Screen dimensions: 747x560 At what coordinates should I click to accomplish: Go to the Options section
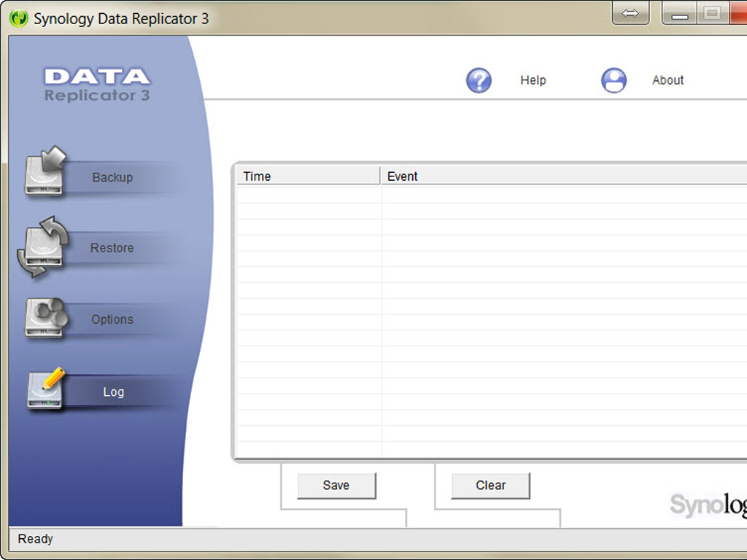[112, 319]
